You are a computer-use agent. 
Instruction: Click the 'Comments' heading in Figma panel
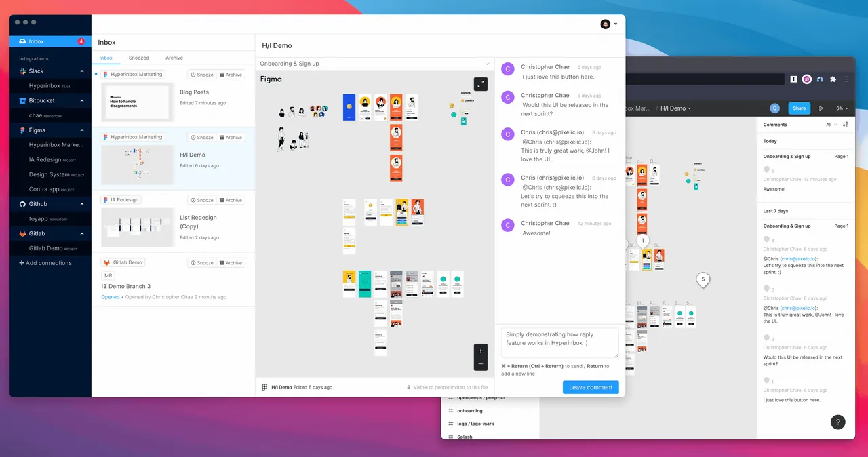coord(775,125)
